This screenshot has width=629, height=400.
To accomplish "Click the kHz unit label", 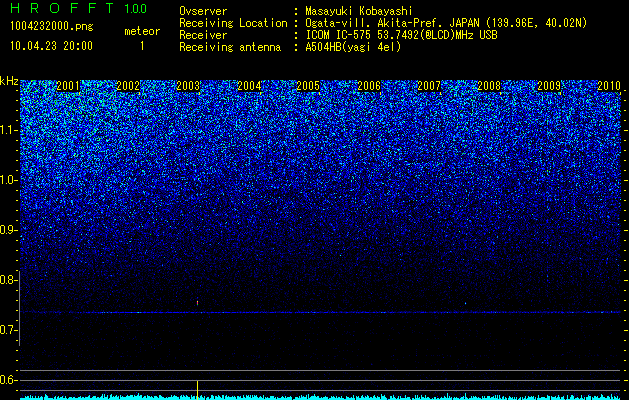I will (9, 81).
